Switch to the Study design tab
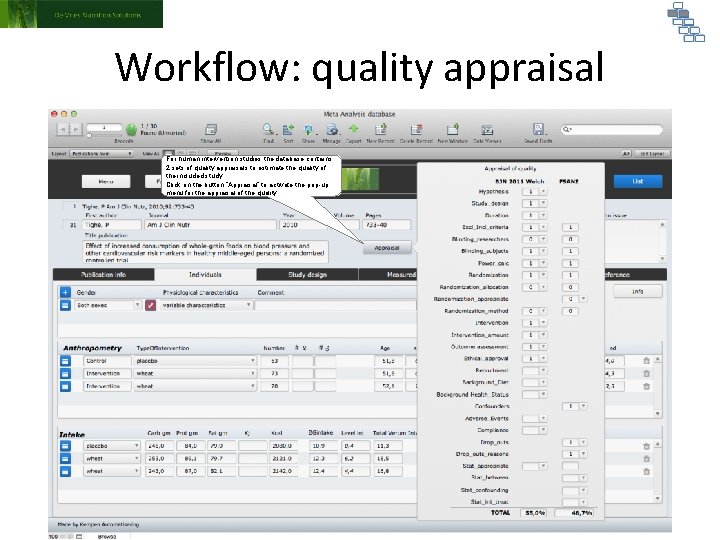The height and width of the screenshot is (540, 720). [x=307, y=275]
